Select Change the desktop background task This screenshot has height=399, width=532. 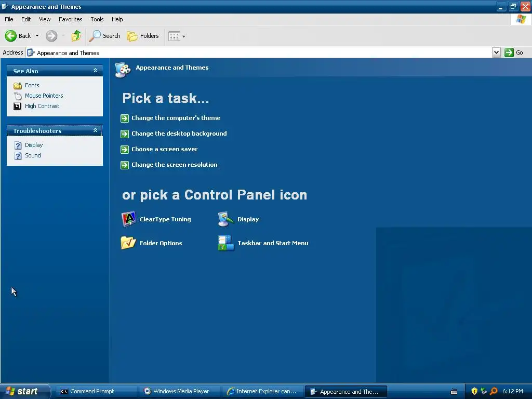tap(179, 134)
